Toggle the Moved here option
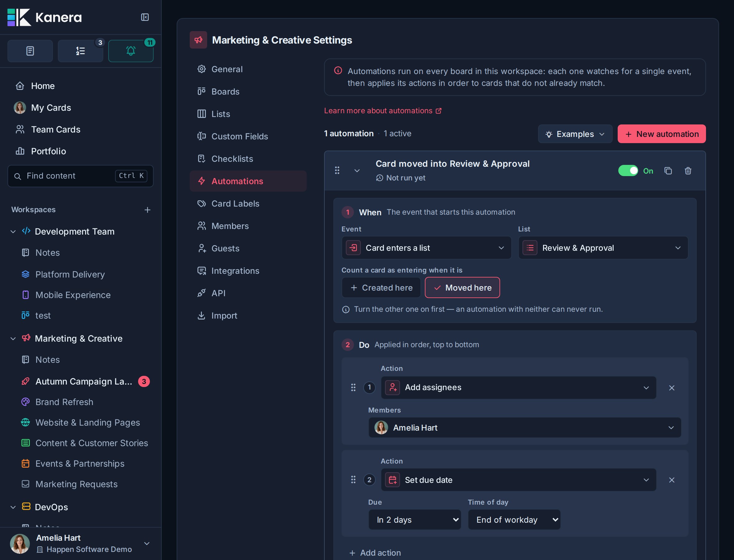Screen dimensions: 734x560 click(x=462, y=288)
